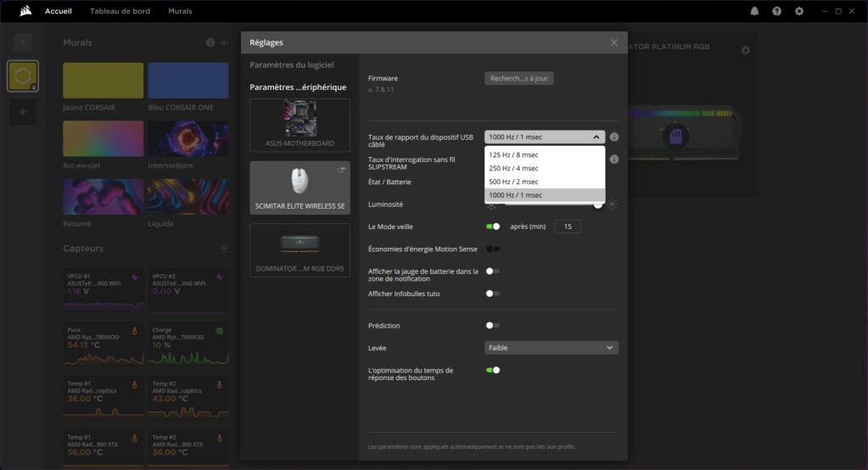Open the notifications bell
This screenshot has height=470, width=868.
(754, 11)
